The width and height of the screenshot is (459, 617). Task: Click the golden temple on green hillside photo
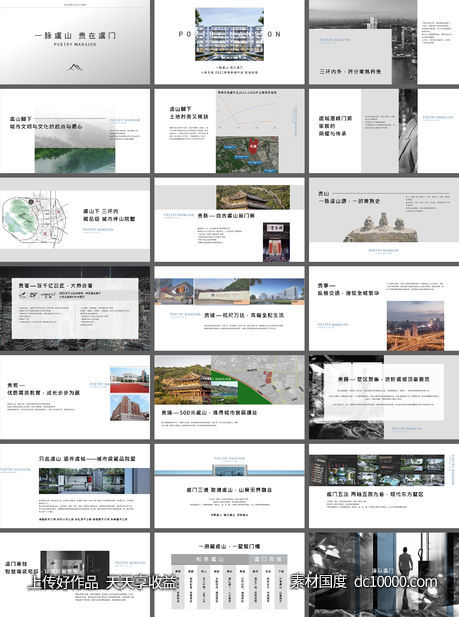(x=183, y=380)
